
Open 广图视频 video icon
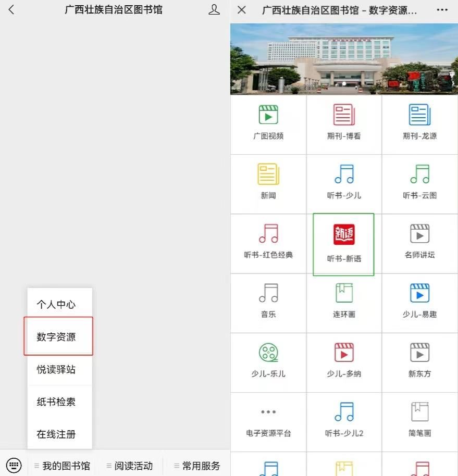[x=268, y=115]
